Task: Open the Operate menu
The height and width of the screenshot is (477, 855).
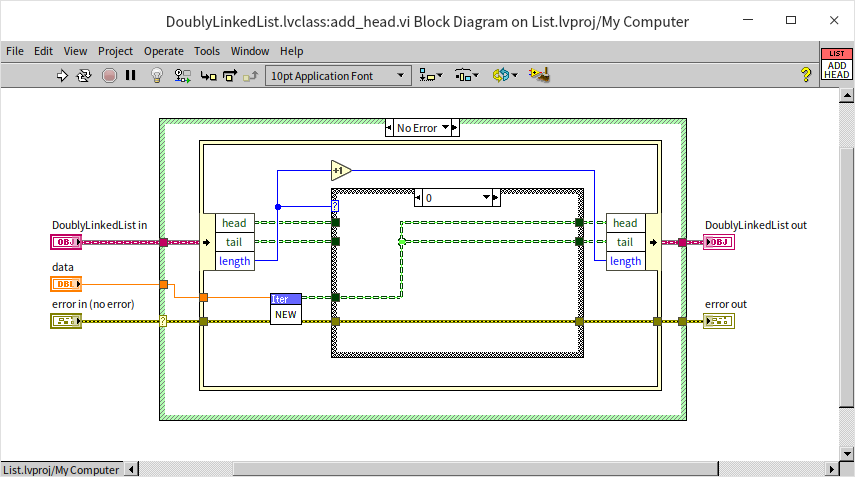Action: tap(164, 51)
